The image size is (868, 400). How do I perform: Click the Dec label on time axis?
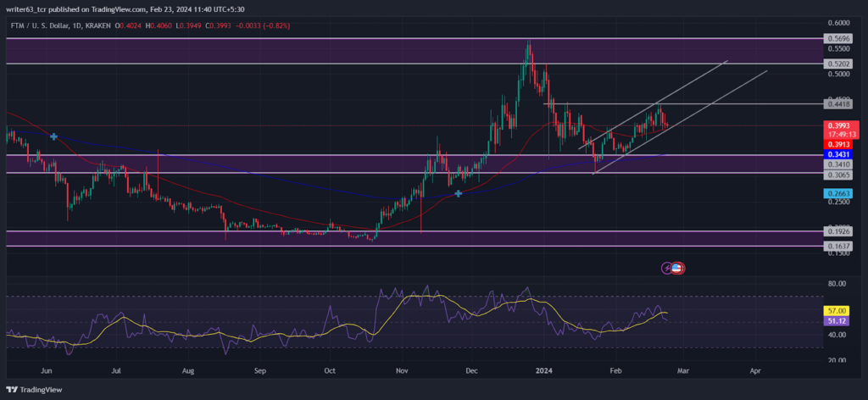point(471,369)
